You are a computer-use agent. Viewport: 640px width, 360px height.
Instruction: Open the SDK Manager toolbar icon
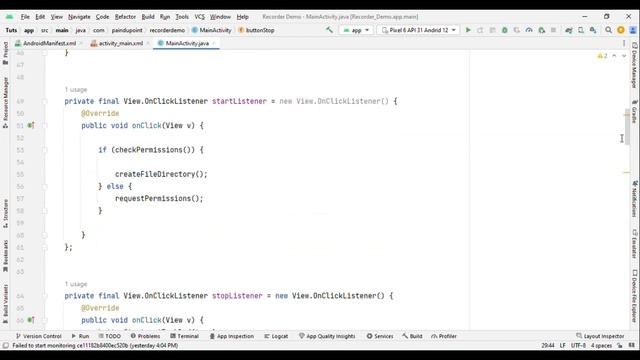pos(593,30)
